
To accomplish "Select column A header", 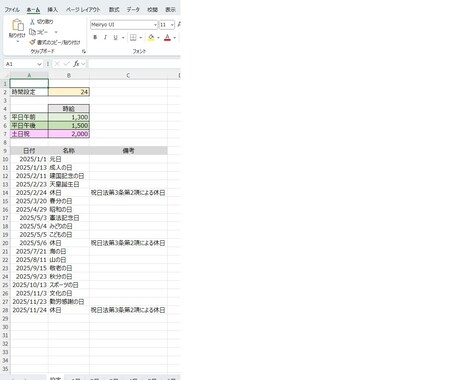I will pos(29,76).
